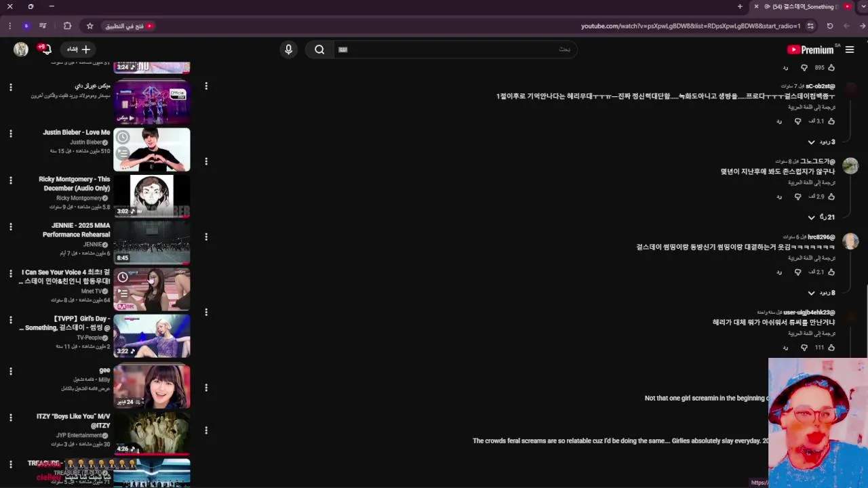View site information icon in address bar

[810, 26]
